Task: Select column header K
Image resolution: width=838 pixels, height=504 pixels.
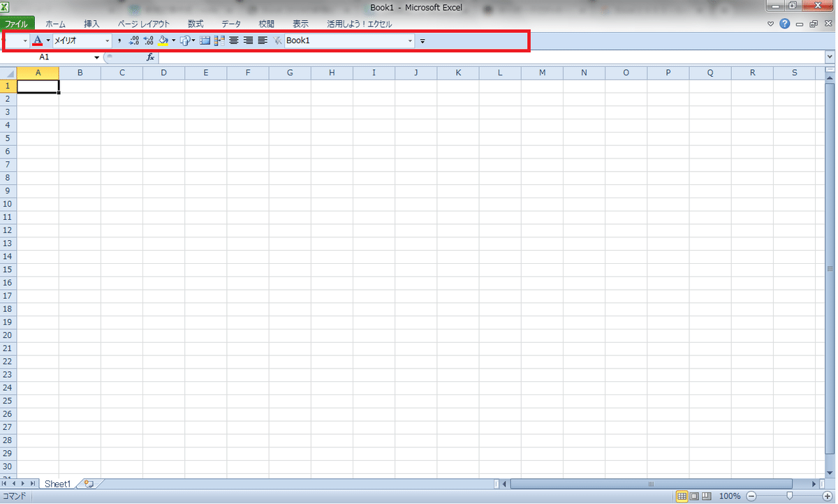Action: click(x=458, y=73)
